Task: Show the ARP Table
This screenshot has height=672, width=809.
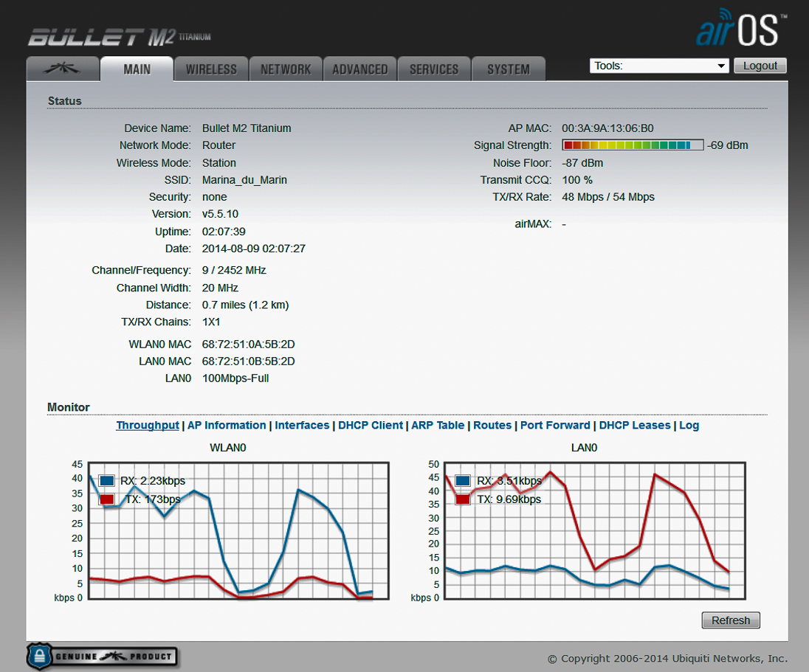Action: pos(438,426)
